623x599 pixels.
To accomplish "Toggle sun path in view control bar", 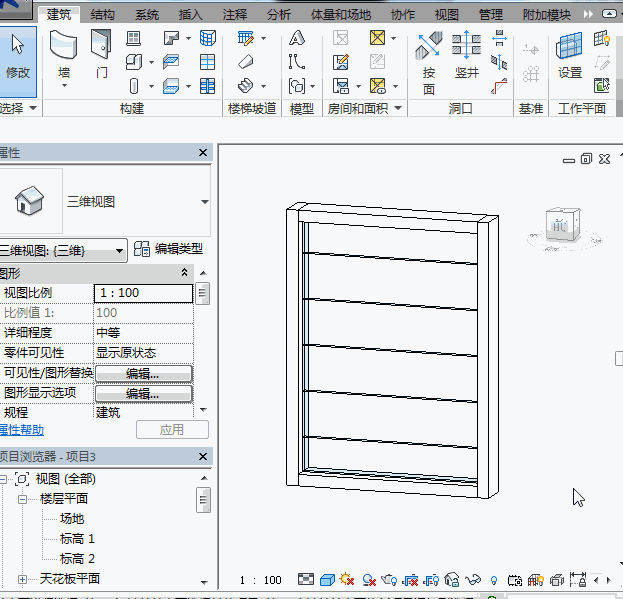I will click(347, 580).
